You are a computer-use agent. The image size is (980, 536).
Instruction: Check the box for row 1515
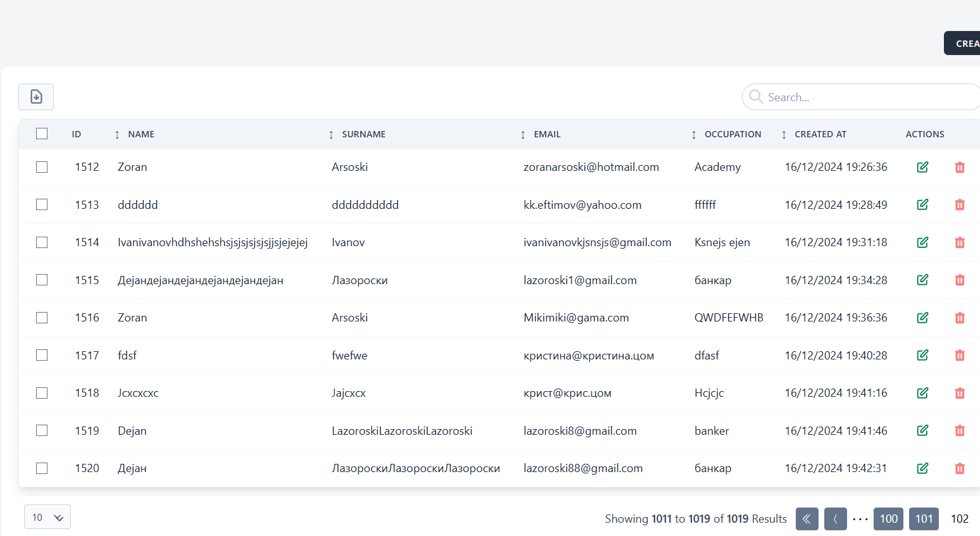[42, 280]
